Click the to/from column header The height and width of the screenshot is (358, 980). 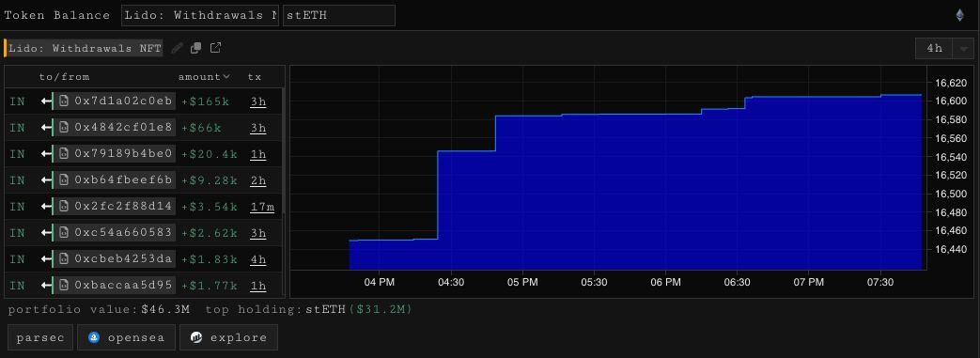tap(65, 77)
